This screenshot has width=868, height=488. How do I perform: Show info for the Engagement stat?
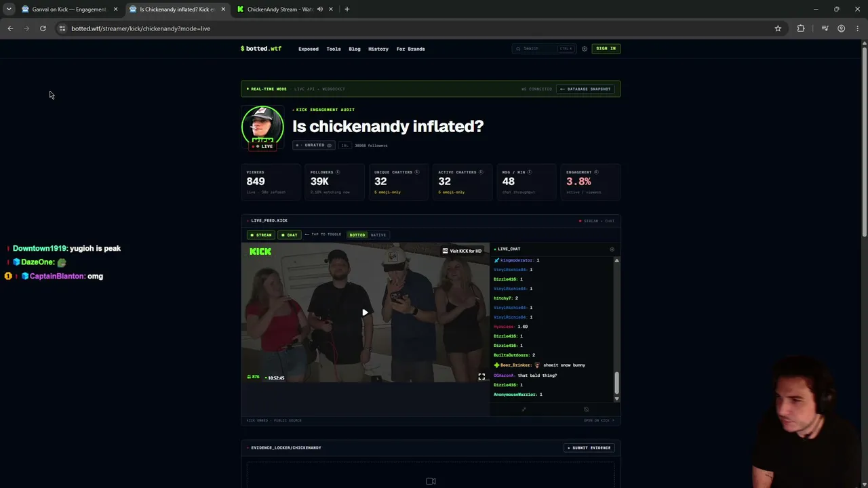click(597, 172)
